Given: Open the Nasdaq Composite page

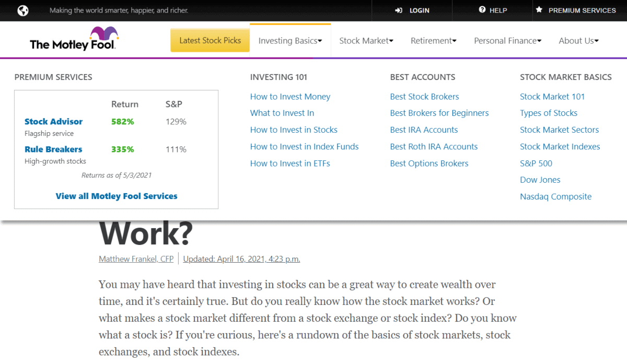Looking at the screenshot, I should coord(555,196).
